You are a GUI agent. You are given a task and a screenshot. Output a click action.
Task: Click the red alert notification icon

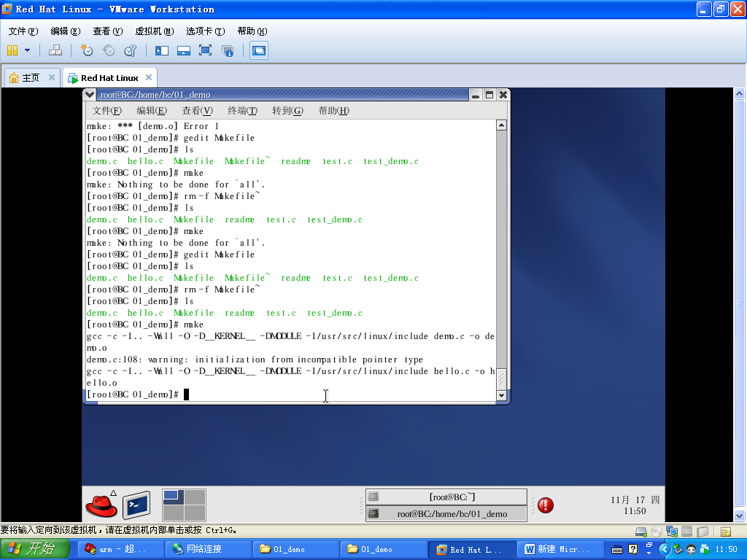(x=546, y=505)
